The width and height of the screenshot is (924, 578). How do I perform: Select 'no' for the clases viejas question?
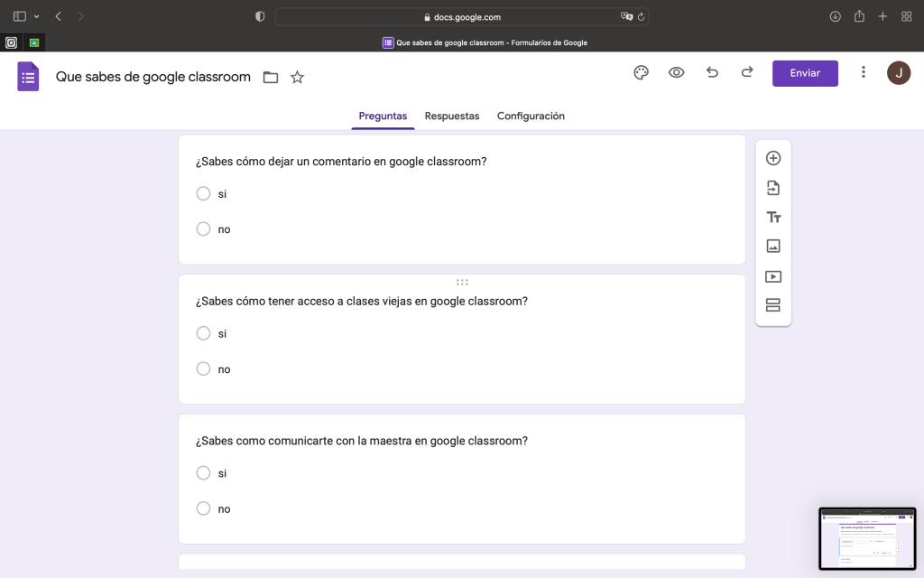203,368
